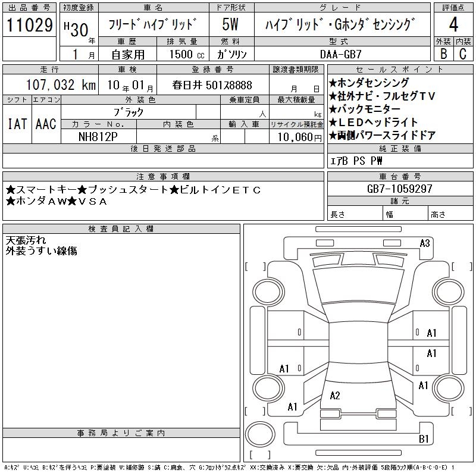Select the ★ホンダセンシング sales point
Viewport: 476px width, 476px height.
(x=369, y=83)
